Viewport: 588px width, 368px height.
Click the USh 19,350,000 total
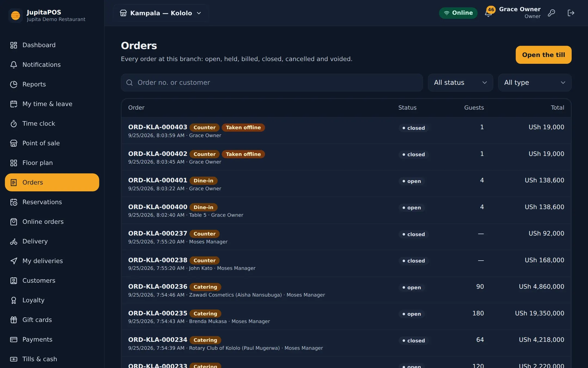point(540,313)
